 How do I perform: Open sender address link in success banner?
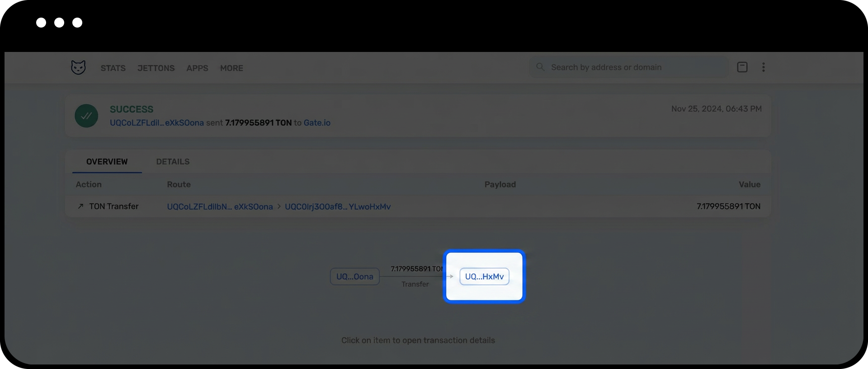click(x=156, y=123)
